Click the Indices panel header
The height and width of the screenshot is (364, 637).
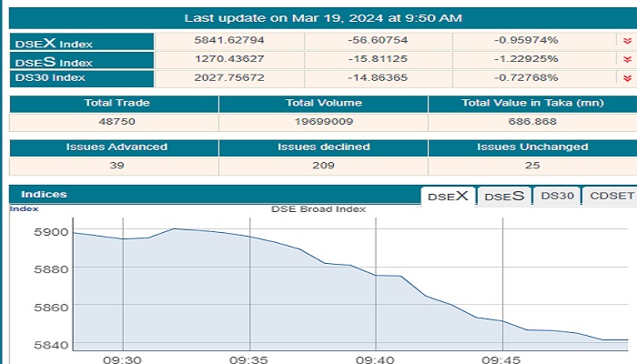click(x=44, y=194)
